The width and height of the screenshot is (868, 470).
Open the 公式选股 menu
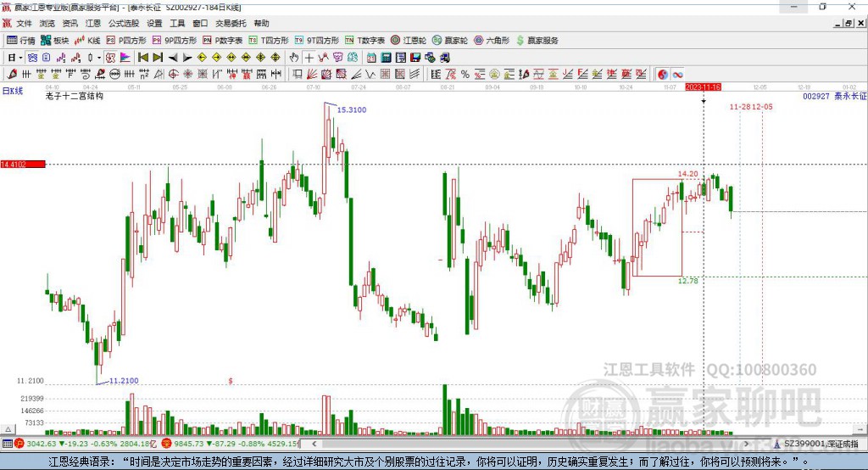[x=124, y=23]
